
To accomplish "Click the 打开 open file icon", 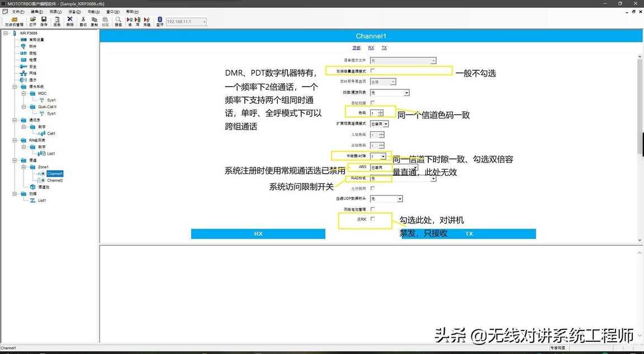I will click(32, 21).
